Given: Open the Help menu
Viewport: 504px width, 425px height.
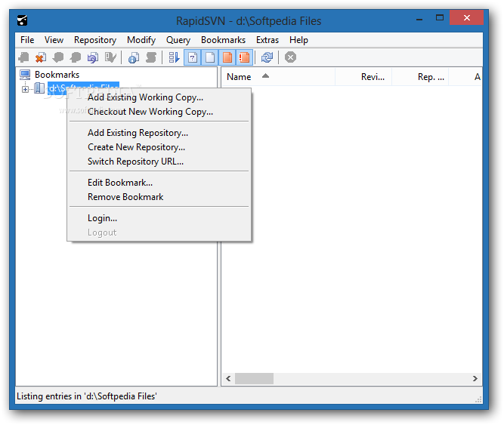Looking at the screenshot, I should 299,40.
